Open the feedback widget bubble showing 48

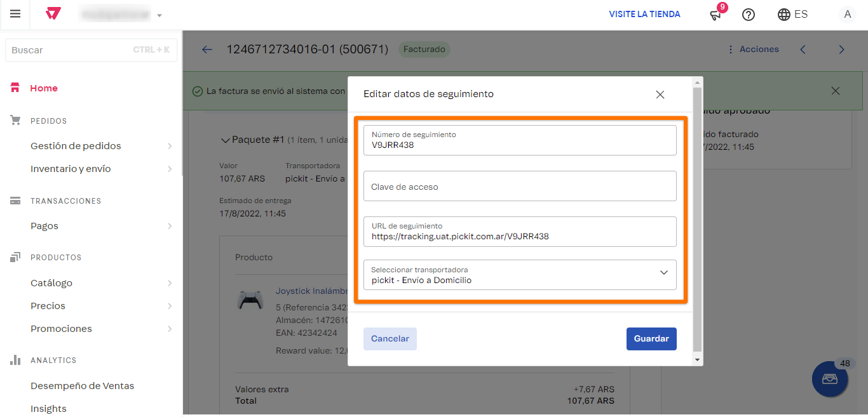(830, 379)
